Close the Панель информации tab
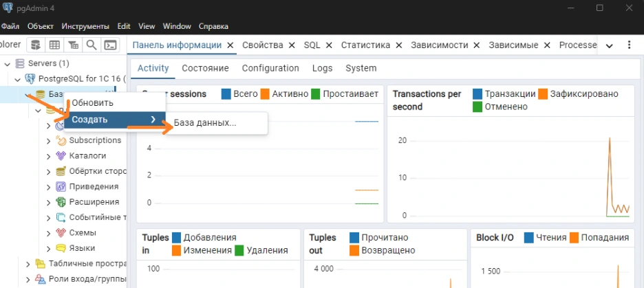The width and height of the screenshot is (644, 288). point(230,45)
